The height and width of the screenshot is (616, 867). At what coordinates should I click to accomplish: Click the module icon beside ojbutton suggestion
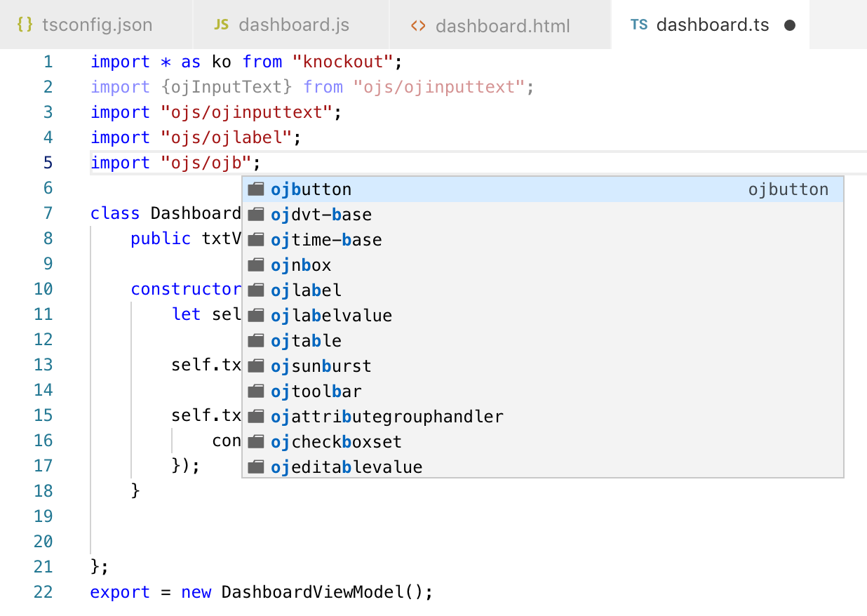click(256, 188)
